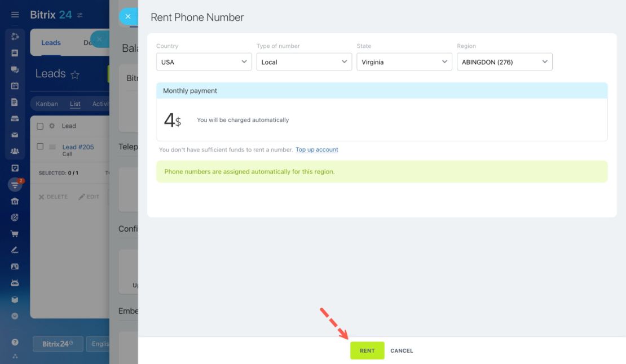The height and width of the screenshot is (364, 626).
Task: Open the documents icon in the sidebar
Action: (x=15, y=102)
